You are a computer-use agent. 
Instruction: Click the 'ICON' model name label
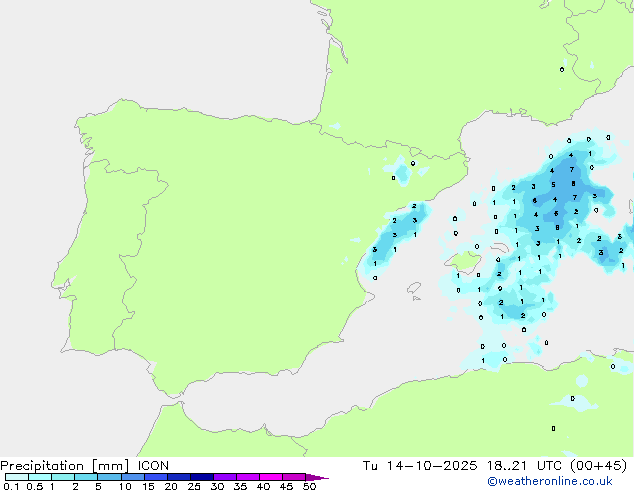tap(153, 466)
